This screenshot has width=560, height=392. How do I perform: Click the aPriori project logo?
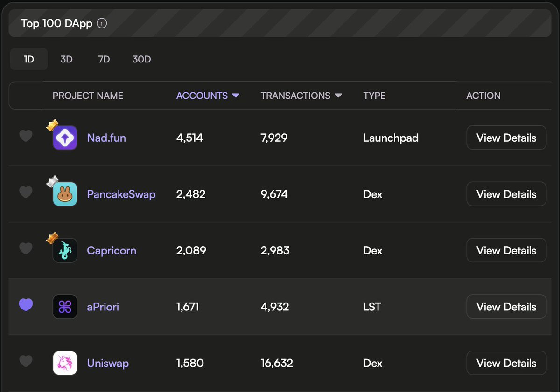pos(65,307)
